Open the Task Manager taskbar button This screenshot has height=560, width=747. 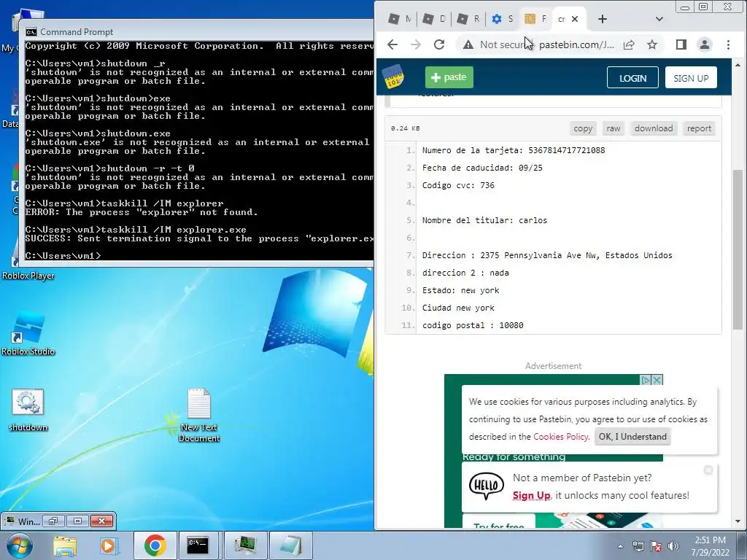click(x=245, y=545)
